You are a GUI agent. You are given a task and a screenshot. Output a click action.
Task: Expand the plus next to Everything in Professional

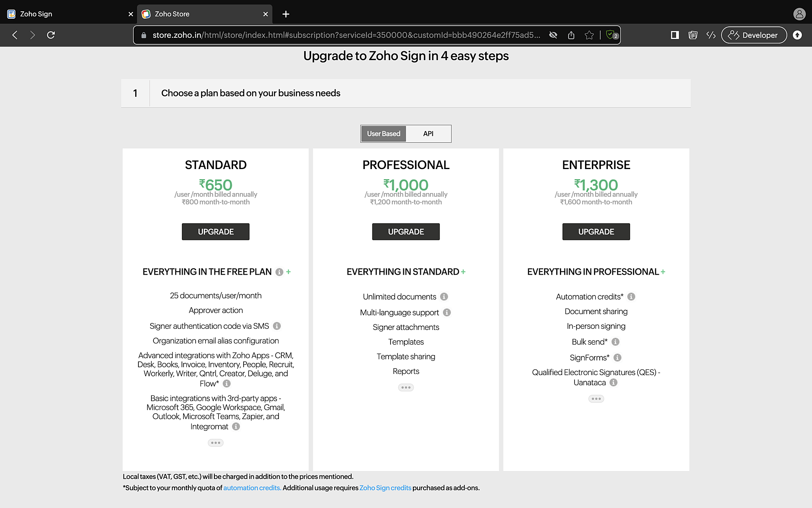[663, 272]
